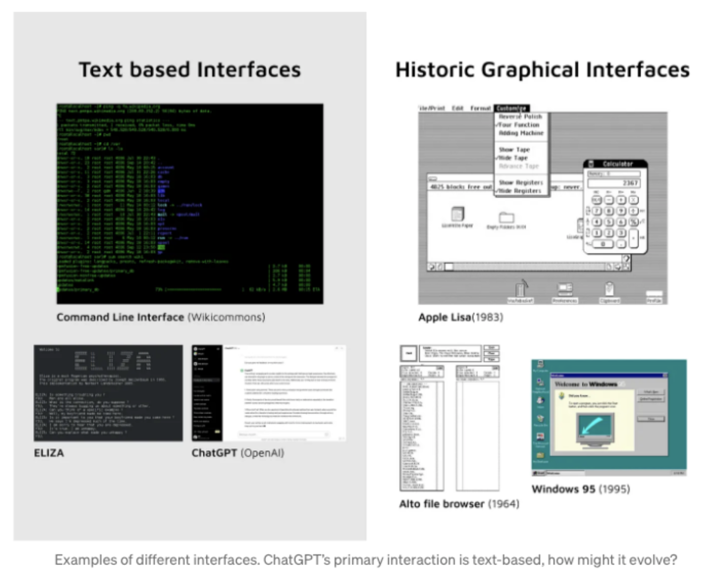The width and height of the screenshot is (721, 588).
Task: Click the Wastebasket icon on Lisa desktop
Action: (x=520, y=290)
